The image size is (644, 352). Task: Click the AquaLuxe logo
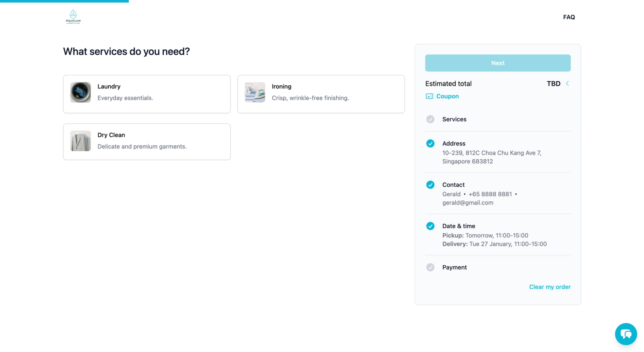[x=73, y=17]
